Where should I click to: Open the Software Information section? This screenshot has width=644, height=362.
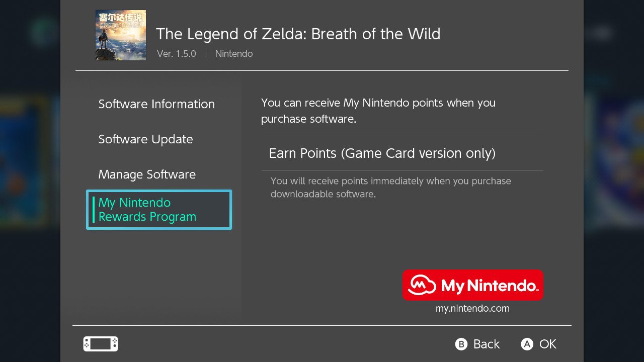tap(156, 104)
